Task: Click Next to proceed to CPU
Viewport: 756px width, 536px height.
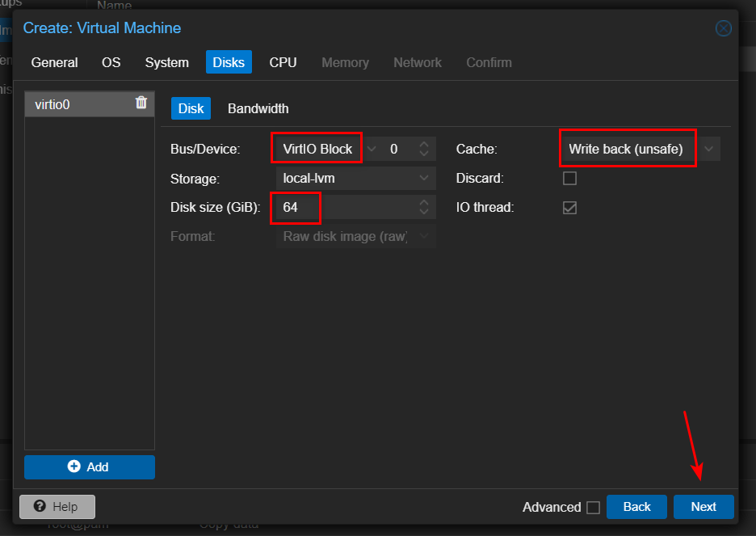Action: (703, 506)
